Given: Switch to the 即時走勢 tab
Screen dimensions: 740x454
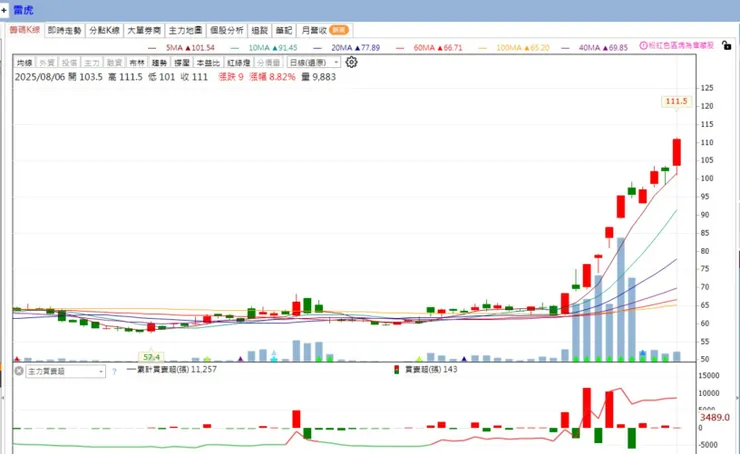Looking at the screenshot, I should pyautogui.click(x=65, y=30).
